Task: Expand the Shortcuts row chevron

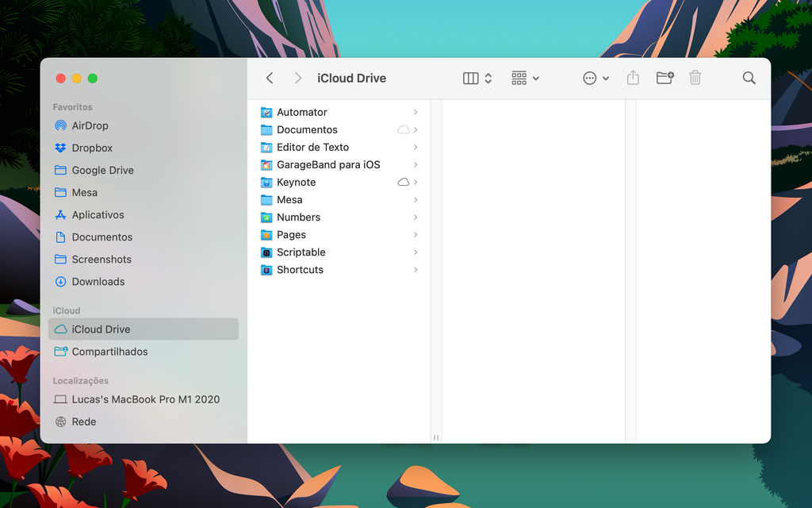Action: click(x=416, y=270)
